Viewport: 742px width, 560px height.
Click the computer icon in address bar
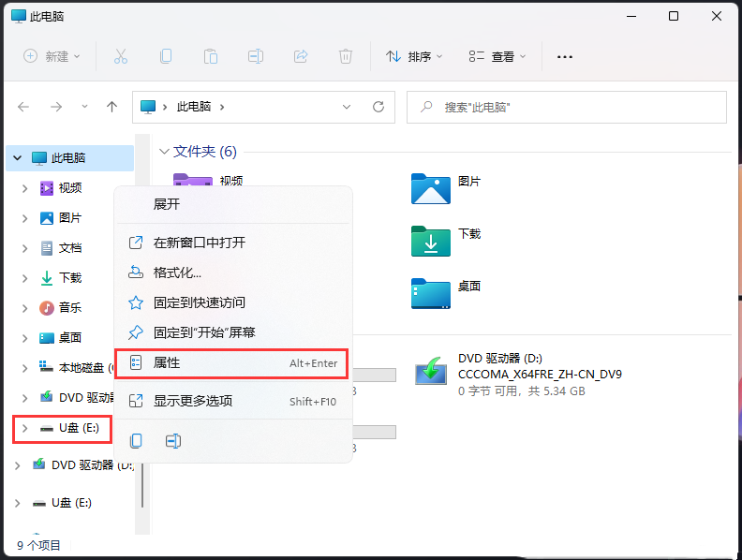click(x=148, y=107)
